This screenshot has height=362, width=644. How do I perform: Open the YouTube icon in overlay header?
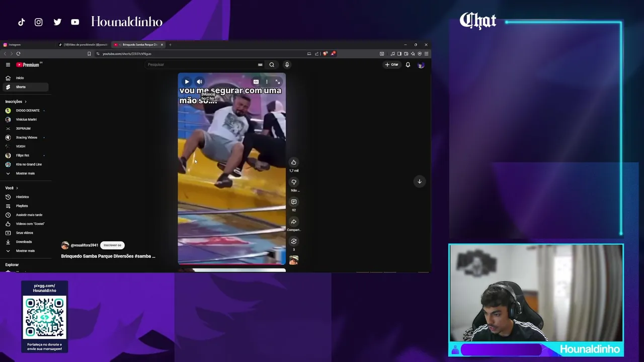[75, 22]
